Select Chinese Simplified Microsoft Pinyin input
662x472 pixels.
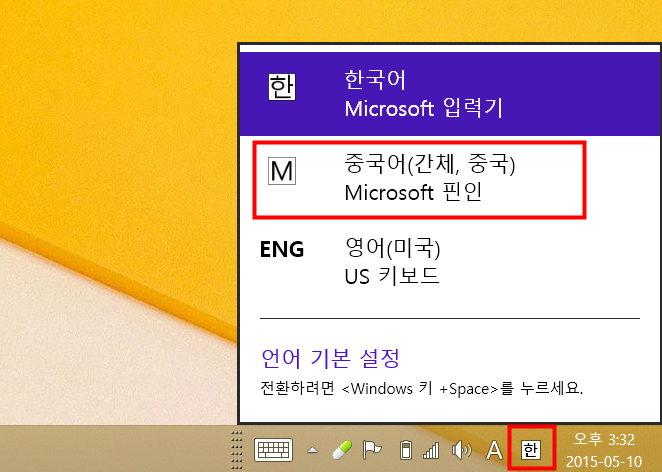tap(450, 178)
